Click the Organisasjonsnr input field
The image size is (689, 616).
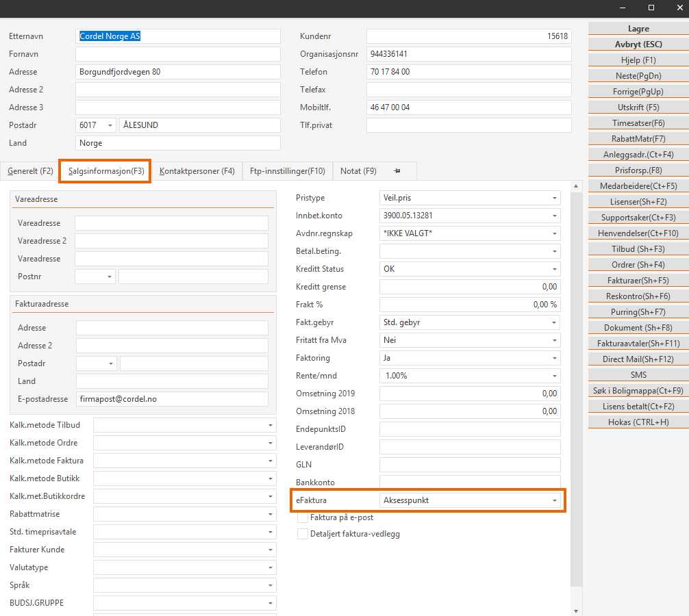coord(468,54)
